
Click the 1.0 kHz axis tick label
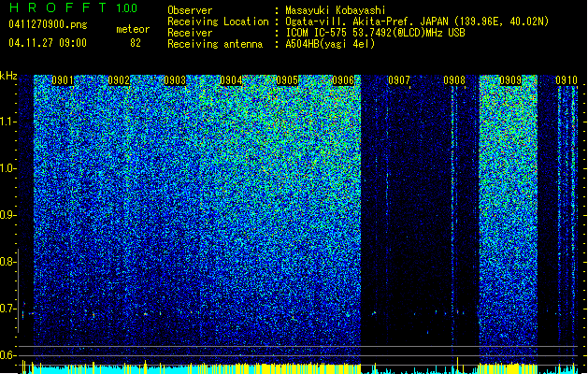point(7,168)
